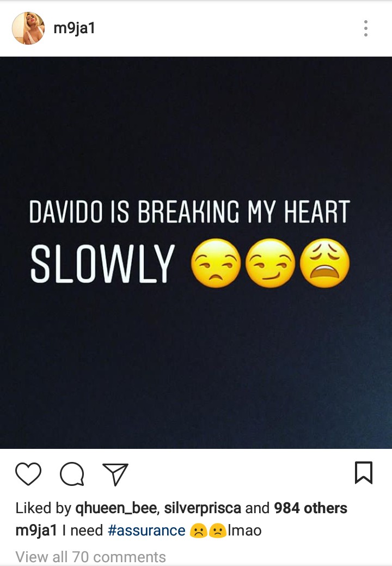Tap the SLOWLY text in the image

(103, 263)
